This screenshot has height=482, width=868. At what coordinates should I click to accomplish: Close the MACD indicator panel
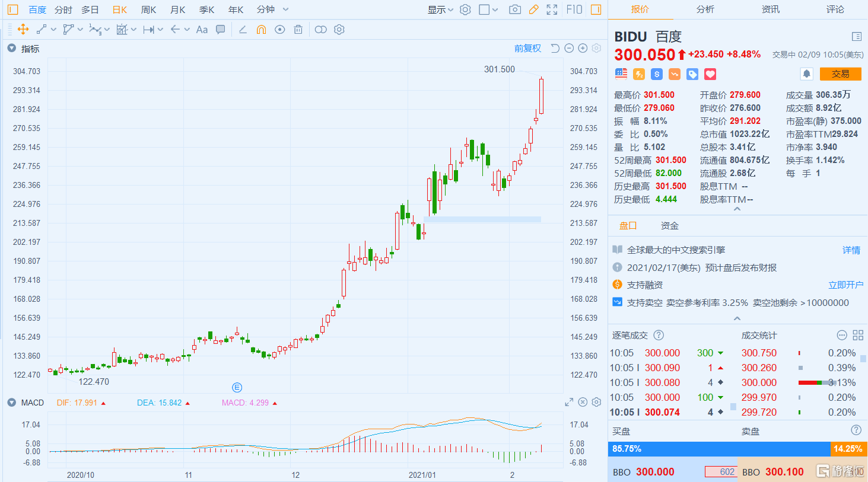point(583,402)
